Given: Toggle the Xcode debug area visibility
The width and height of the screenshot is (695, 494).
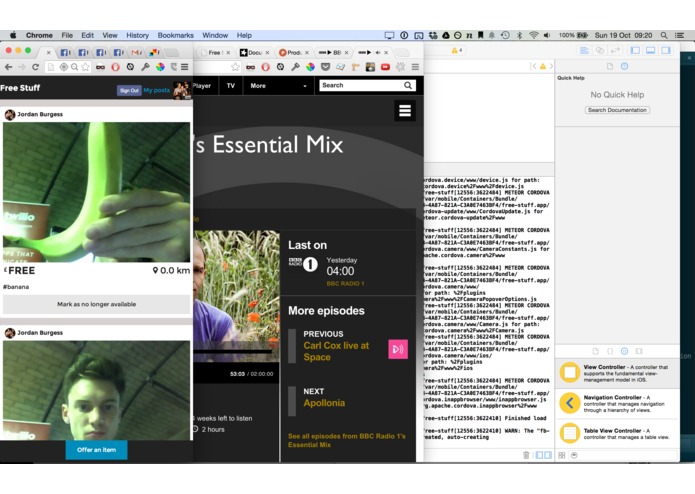Looking at the screenshot, I should (x=650, y=51).
